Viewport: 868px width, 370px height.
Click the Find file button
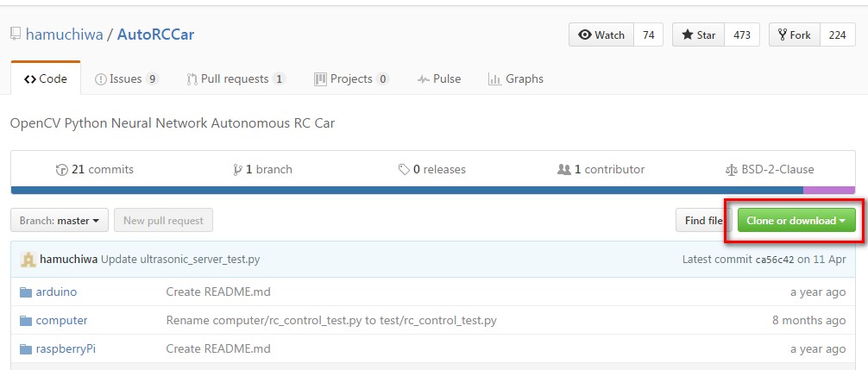click(x=703, y=221)
